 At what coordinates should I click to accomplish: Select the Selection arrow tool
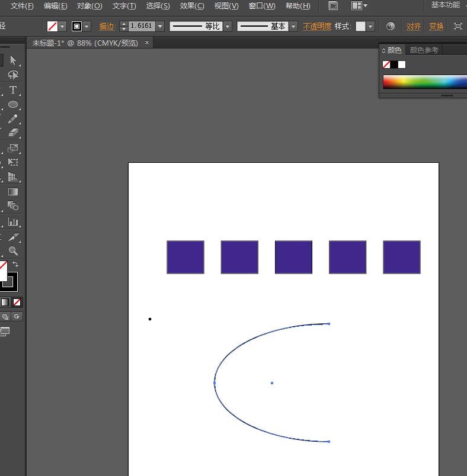pos(13,60)
